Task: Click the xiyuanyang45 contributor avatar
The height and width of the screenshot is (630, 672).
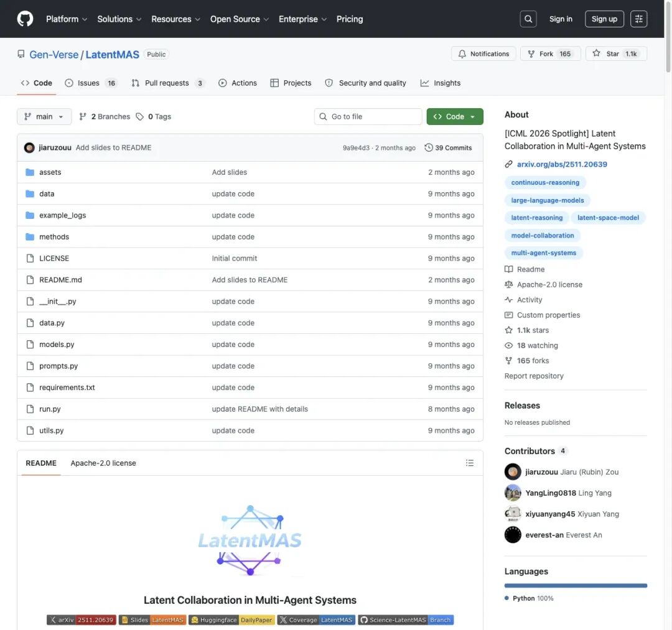Action: pyautogui.click(x=513, y=514)
